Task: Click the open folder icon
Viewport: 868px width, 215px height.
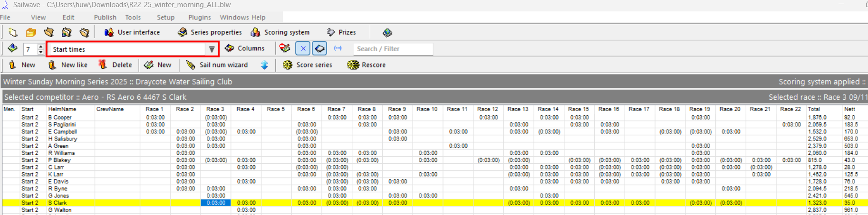Action: (31, 32)
